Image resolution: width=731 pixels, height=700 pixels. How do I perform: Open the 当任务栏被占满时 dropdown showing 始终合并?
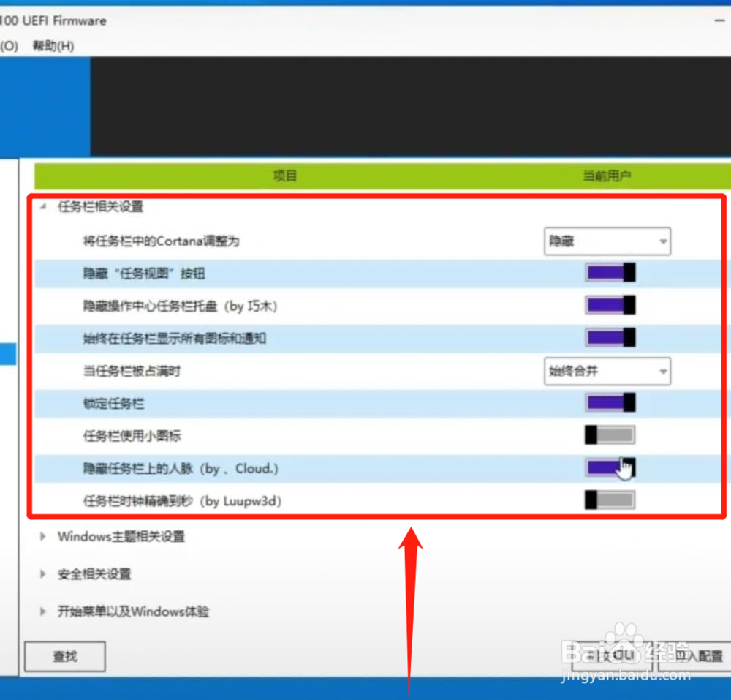(607, 371)
